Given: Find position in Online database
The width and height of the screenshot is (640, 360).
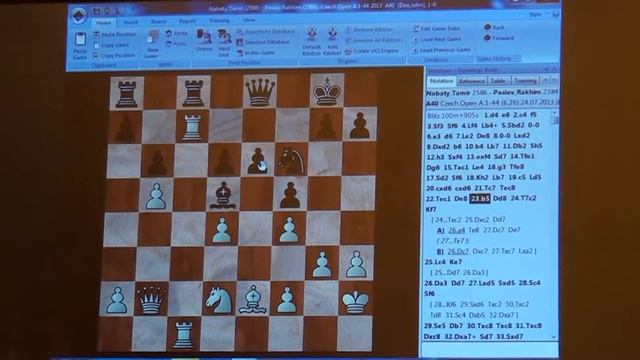Looking at the screenshot, I should (x=204, y=40).
